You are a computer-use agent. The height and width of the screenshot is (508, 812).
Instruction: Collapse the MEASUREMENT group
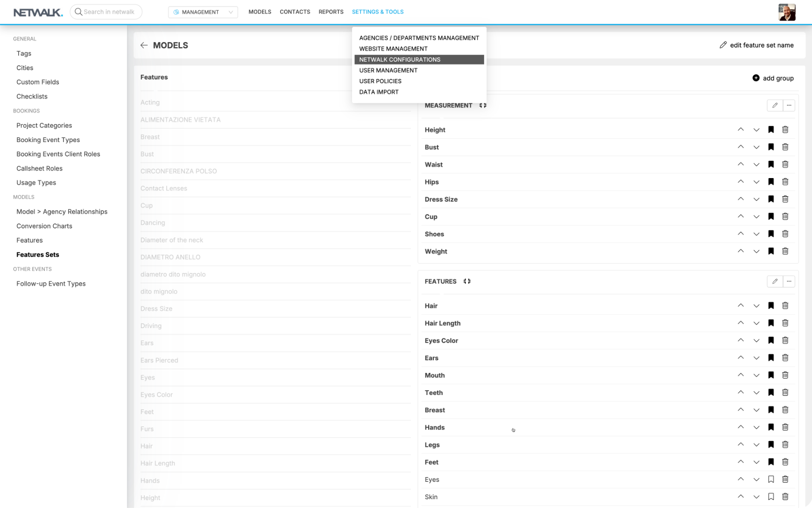click(x=483, y=106)
